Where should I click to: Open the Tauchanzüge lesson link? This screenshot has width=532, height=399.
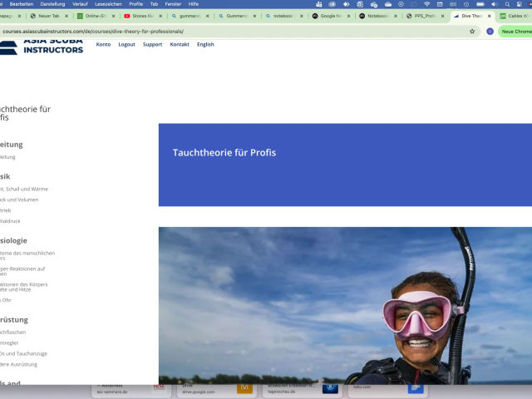(x=23, y=353)
